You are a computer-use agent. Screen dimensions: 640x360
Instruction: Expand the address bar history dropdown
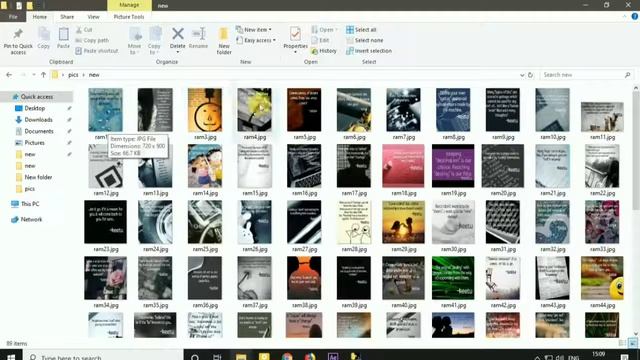[x=522, y=75]
